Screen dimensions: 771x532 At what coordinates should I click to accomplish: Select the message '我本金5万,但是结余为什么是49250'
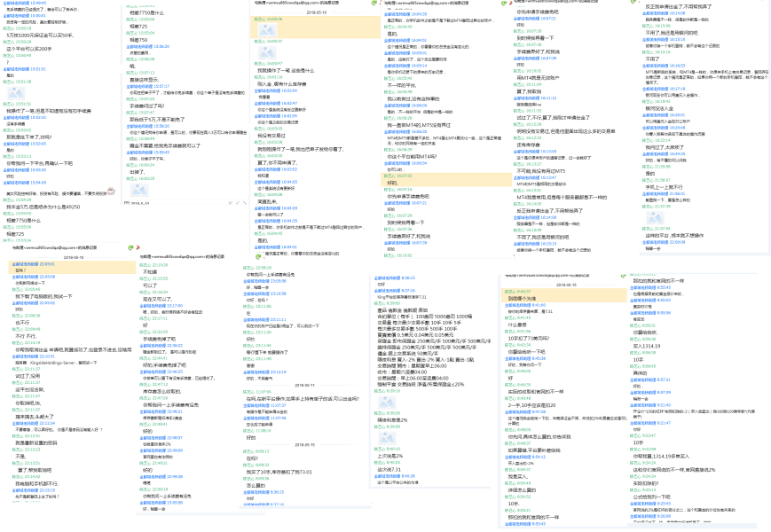coord(44,207)
